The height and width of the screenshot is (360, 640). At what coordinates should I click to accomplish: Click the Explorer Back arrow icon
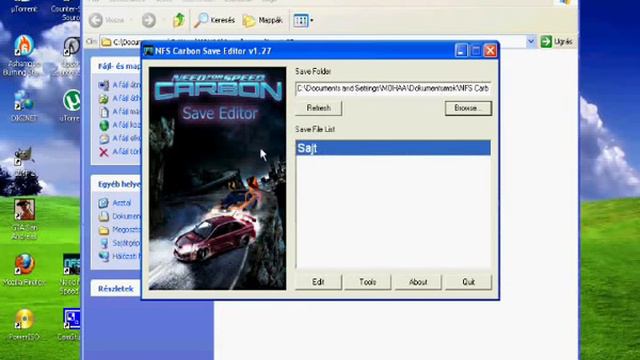(x=96, y=20)
